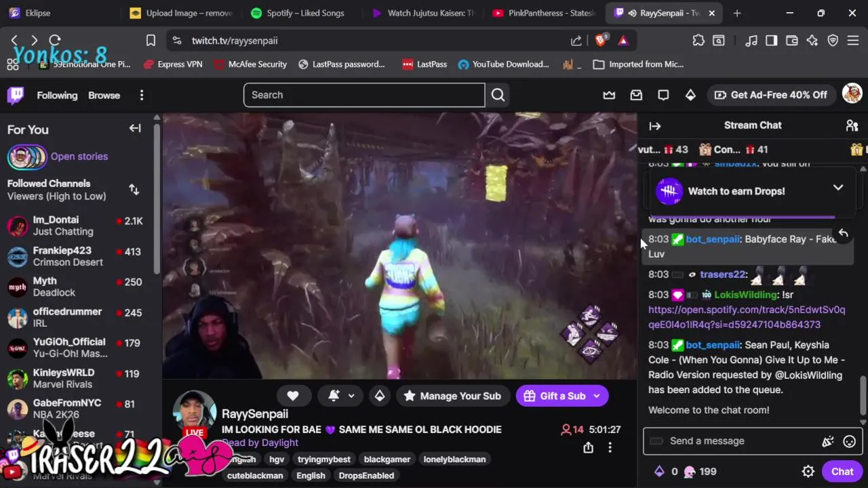Open the chat community users icon

(x=852, y=125)
